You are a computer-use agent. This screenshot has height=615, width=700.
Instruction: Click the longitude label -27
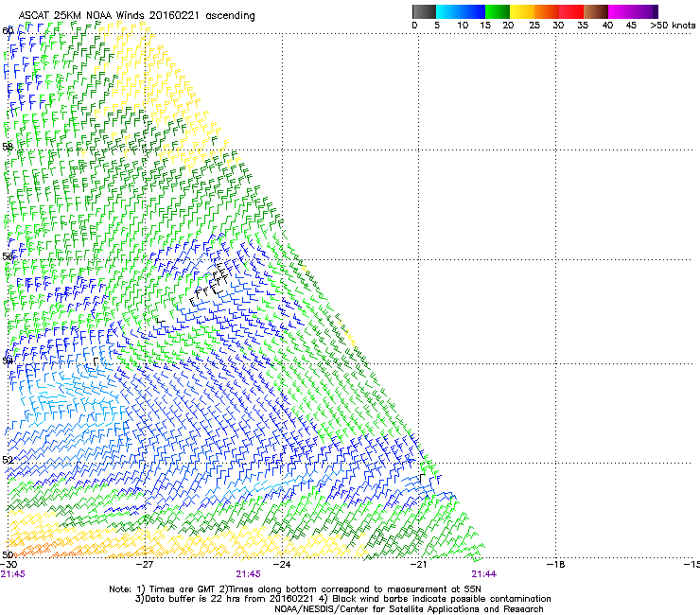[x=144, y=564]
